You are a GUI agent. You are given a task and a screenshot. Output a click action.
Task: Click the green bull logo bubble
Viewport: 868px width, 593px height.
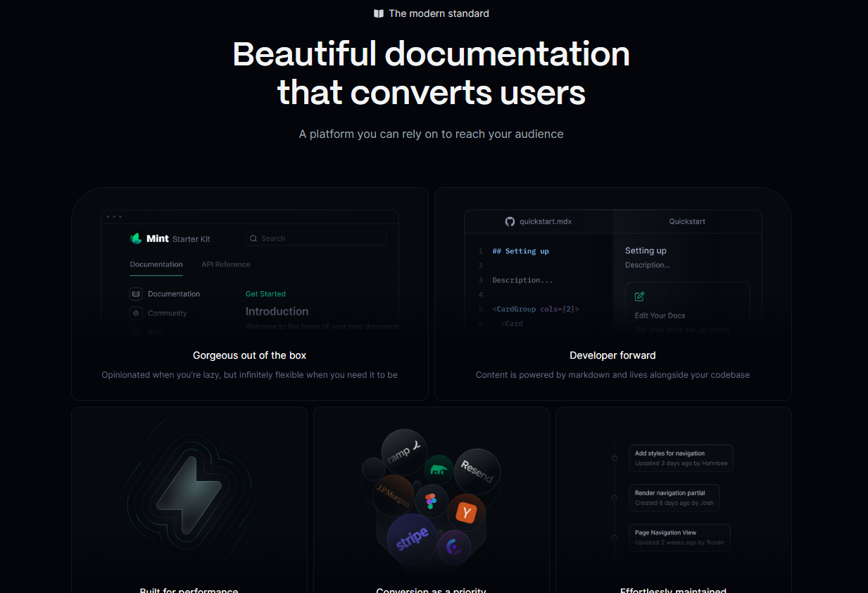tap(439, 469)
